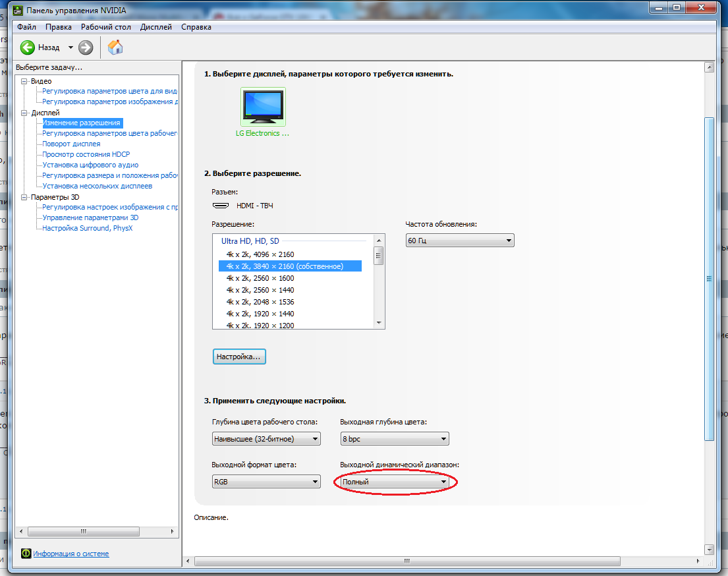Open the Дисплей menu
The image size is (728, 576).
[156, 27]
